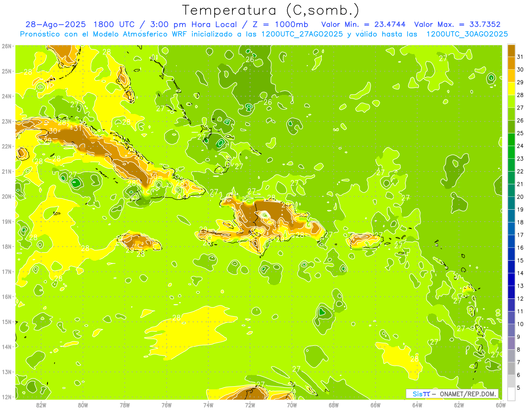Click the 23N latitude axis label
The height and width of the screenshot is (411, 532).
tap(7, 121)
